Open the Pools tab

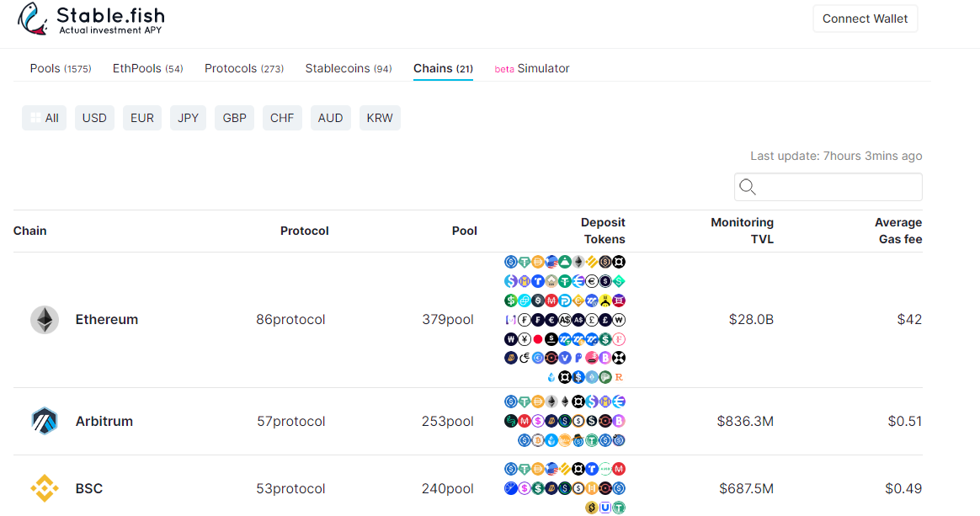tap(61, 68)
